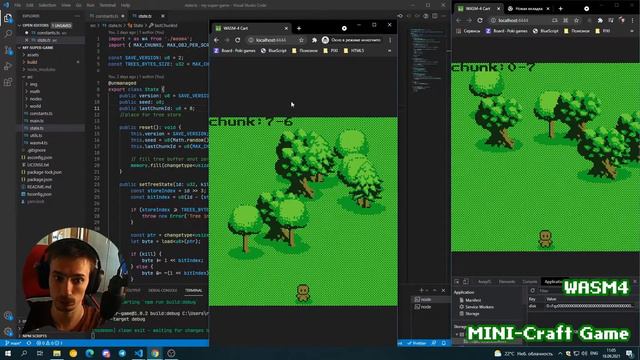Image resolution: width=640 pixels, height=360 pixels.
Task: Switch to the TERMINAL panel tab
Action: pos(193,291)
